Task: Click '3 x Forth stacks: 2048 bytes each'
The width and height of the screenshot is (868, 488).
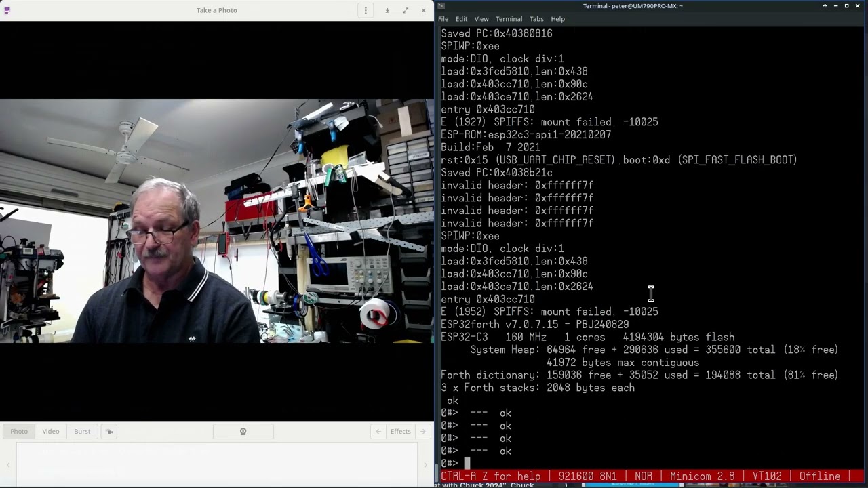Action: (x=538, y=388)
